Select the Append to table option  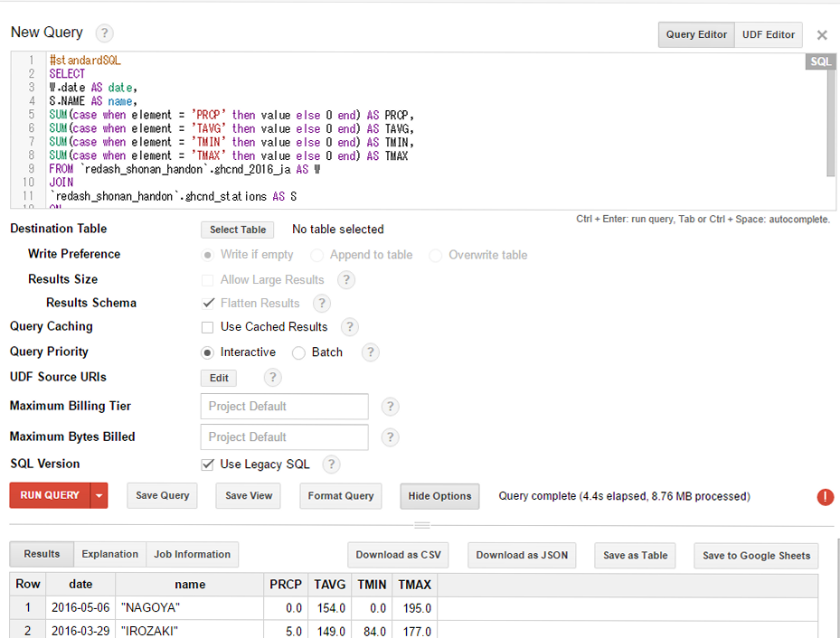pyautogui.click(x=317, y=256)
